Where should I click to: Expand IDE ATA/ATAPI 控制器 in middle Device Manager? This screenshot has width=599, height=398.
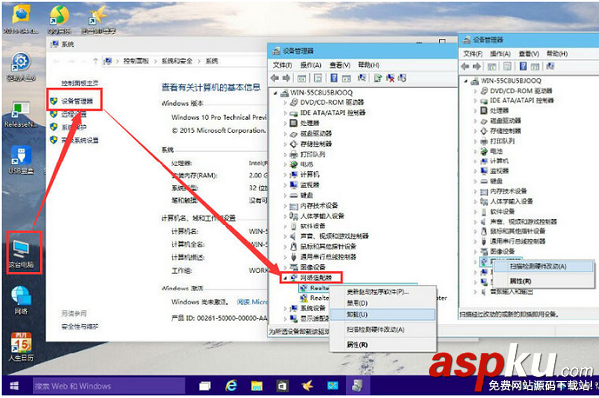(x=285, y=113)
